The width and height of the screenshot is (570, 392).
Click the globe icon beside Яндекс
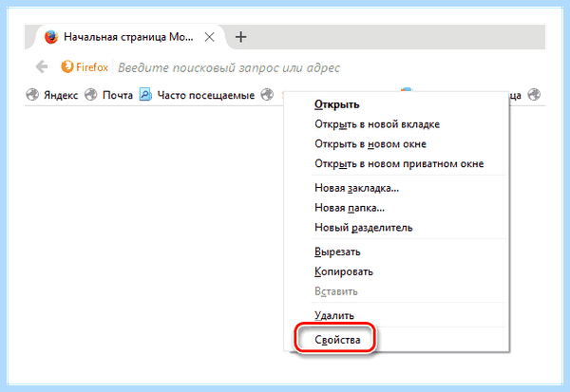point(32,95)
